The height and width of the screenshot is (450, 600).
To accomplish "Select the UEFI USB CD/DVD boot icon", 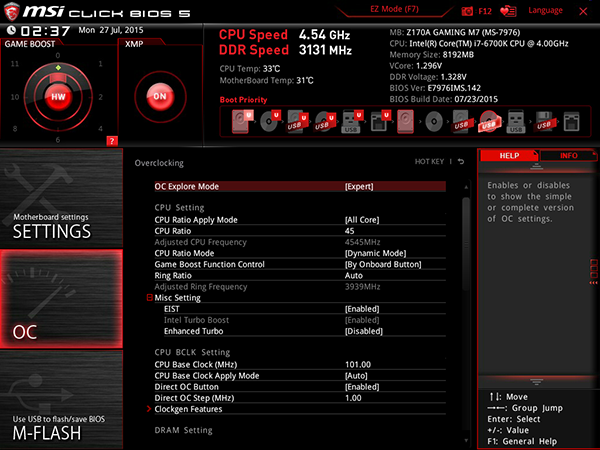I will coord(325,121).
